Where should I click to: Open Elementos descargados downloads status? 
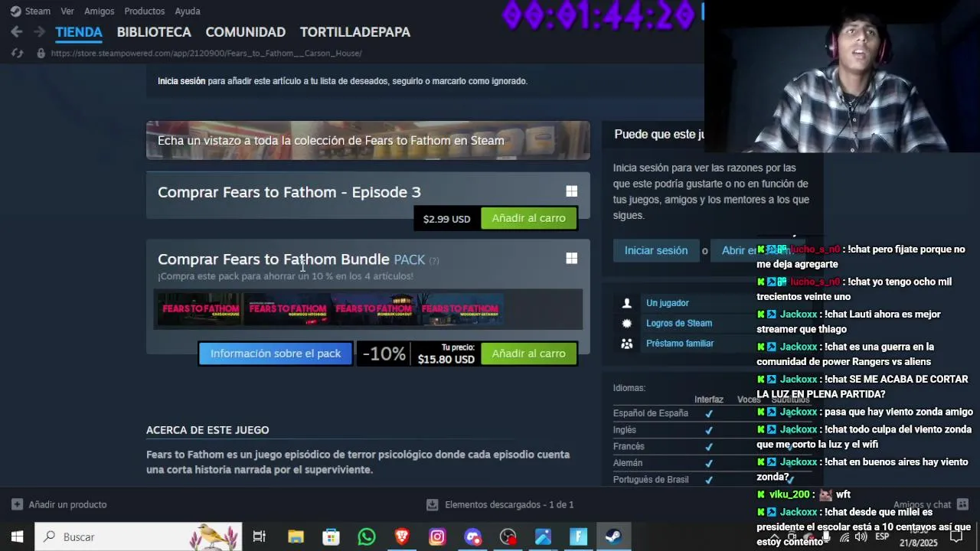(500, 504)
